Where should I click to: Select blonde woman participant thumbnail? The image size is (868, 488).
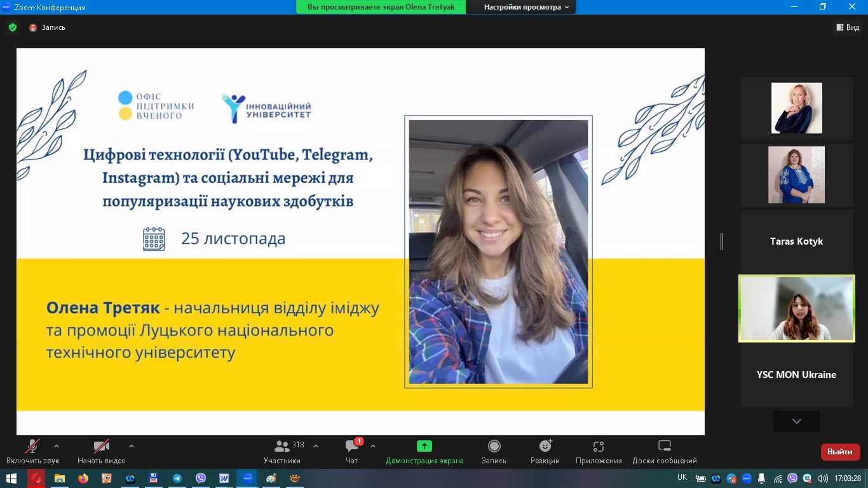797,108
